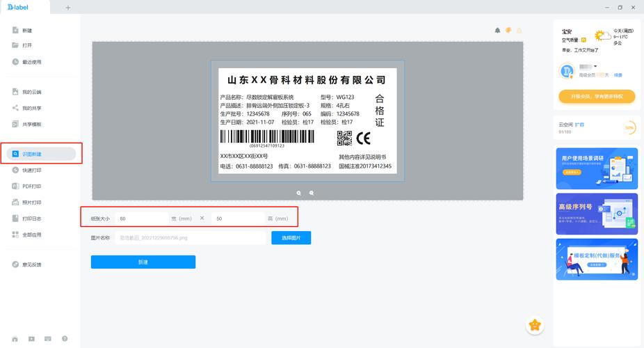The image size is (644, 348).
Task: Click the notification bell icon
Action: pos(497,31)
